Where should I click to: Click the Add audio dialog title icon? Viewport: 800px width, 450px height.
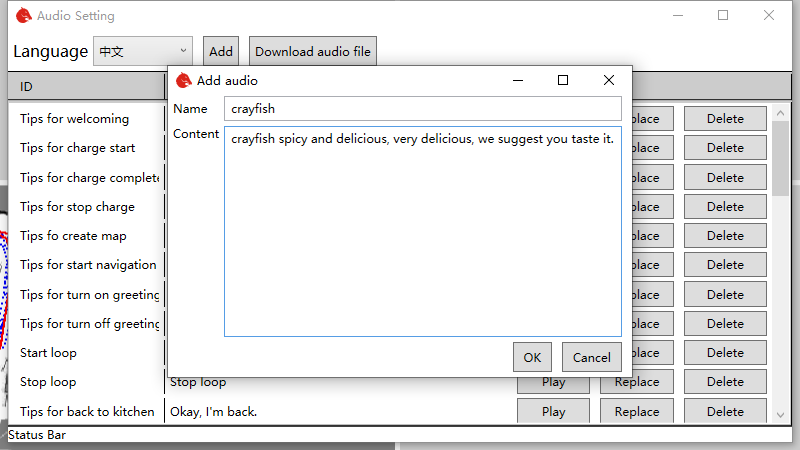[183, 80]
